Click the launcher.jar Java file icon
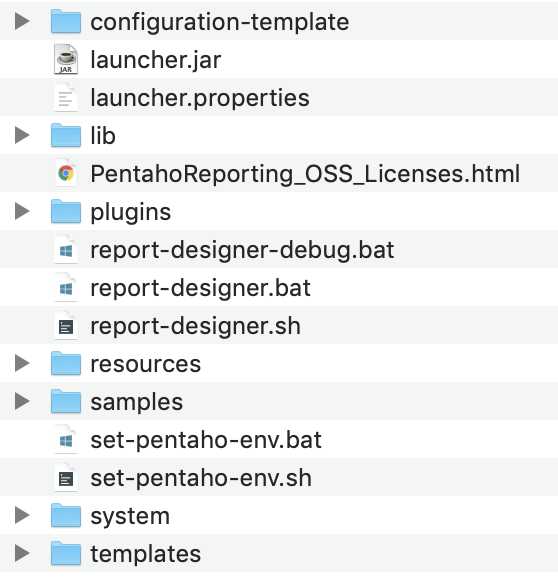The width and height of the screenshot is (558, 584). (x=66, y=59)
